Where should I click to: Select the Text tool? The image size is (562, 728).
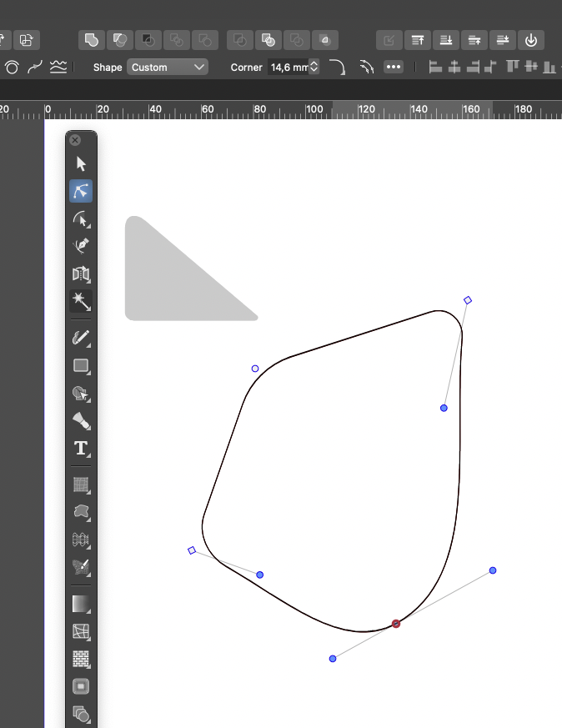[x=81, y=448]
